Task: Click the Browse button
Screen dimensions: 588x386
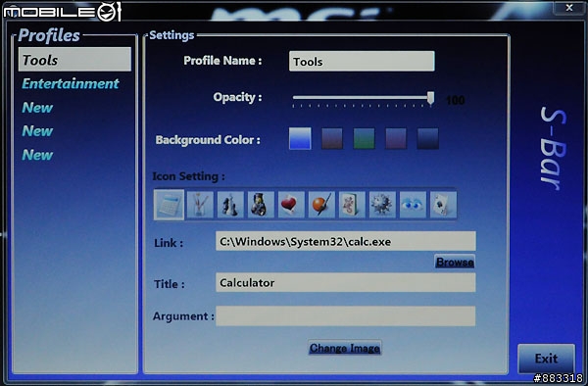Action: coord(455,262)
